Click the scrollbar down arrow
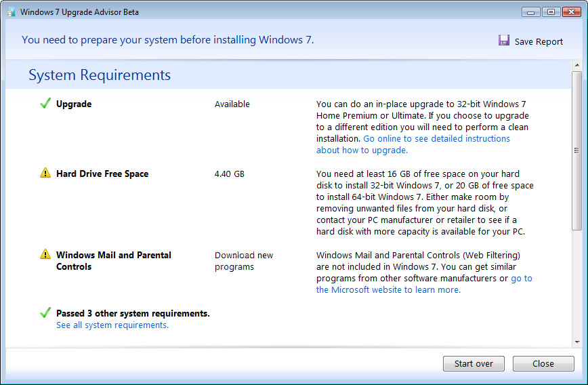 coord(576,342)
